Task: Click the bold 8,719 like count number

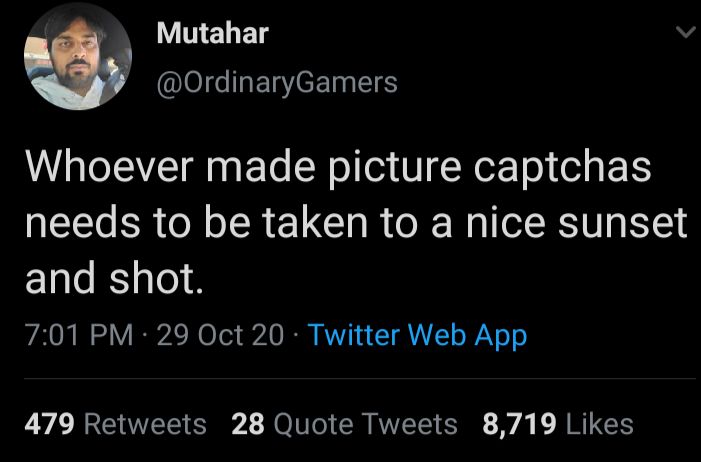Action: point(519,424)
